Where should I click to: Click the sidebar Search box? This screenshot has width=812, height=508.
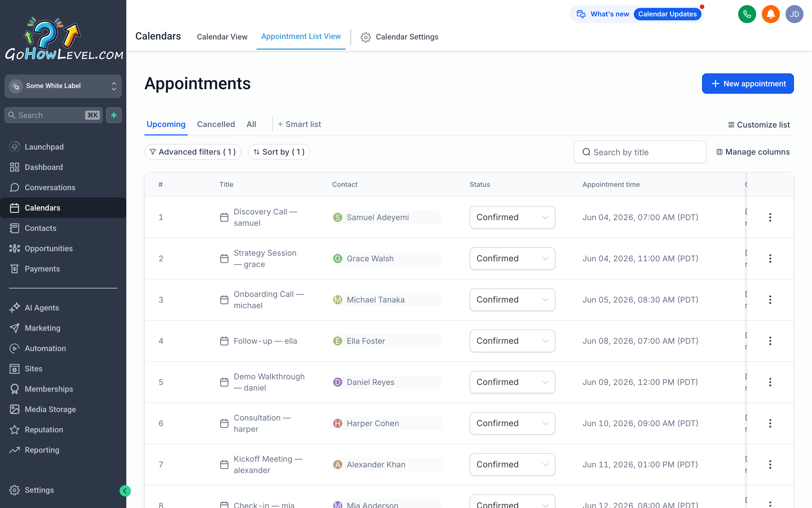[53, 115]
